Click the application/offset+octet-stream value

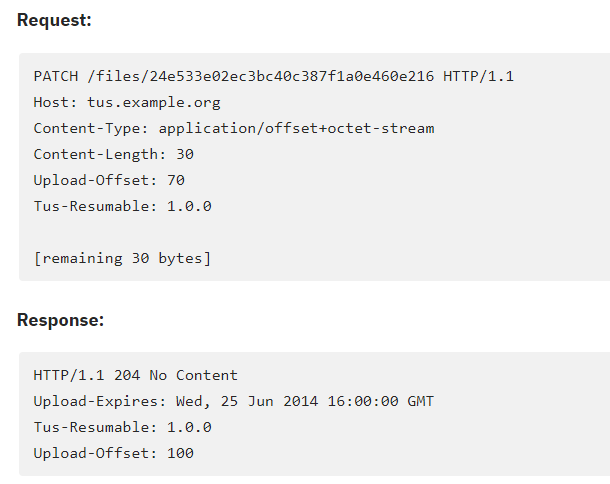[x=296, y=128]
